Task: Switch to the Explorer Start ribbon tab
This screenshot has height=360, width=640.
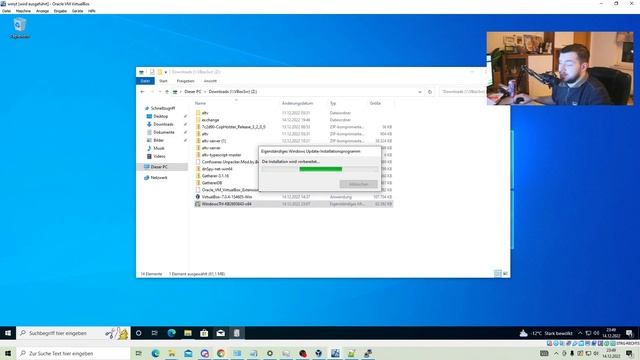Action: [x=163, y=81]
